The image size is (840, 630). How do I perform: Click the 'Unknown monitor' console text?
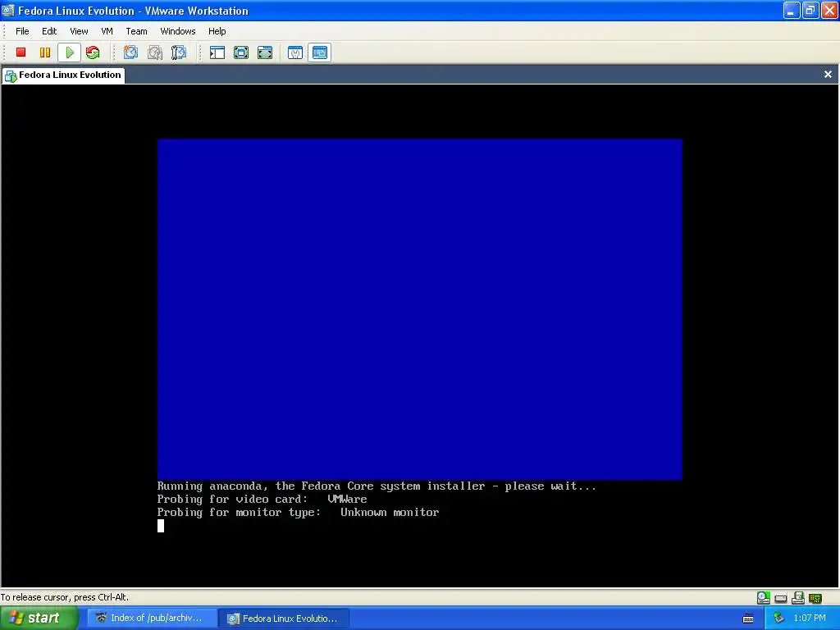pyautogui.click(x=390, y=513)
